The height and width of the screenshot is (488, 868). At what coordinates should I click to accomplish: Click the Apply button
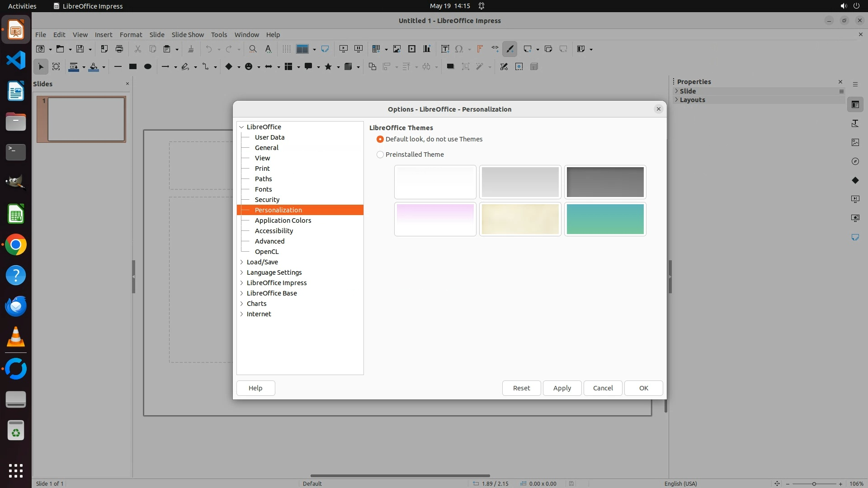[562, 388]
